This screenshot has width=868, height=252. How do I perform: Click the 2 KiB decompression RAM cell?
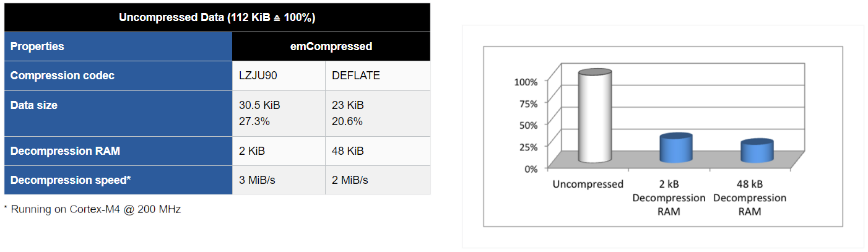click(x=279, y=151)
